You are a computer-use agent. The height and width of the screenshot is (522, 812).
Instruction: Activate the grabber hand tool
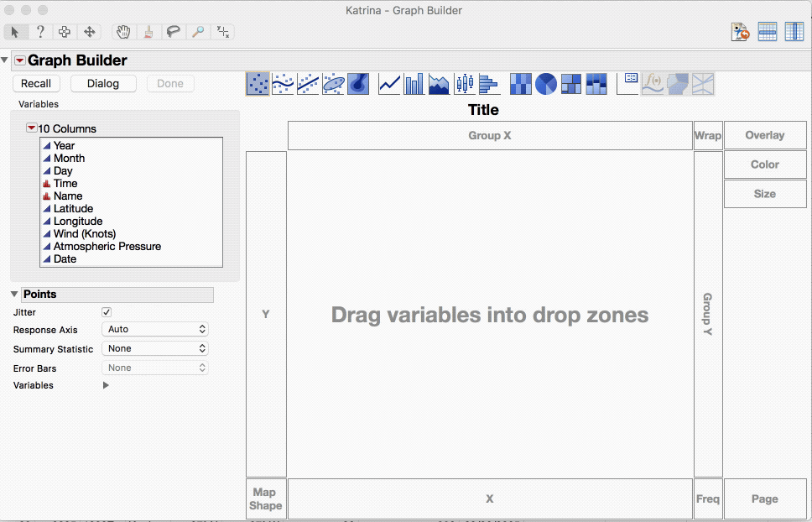tap(122, 32)
